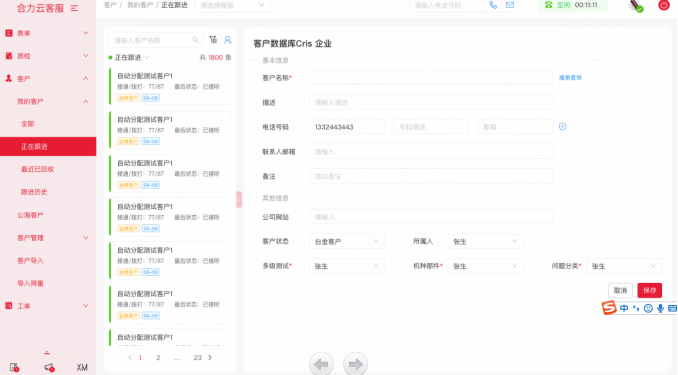The height and width of the screenshot is (375, 678).
Task: Click the 号码描述 input field
Action: [x=431, y=127]
